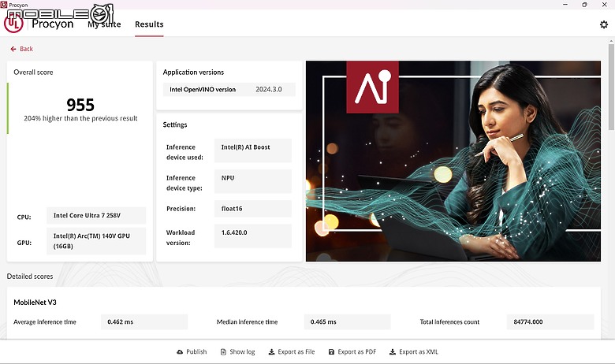Click the back arrow icon
Image resolution: width=615 pixels, height=364 pixels.
pos(13,49)
